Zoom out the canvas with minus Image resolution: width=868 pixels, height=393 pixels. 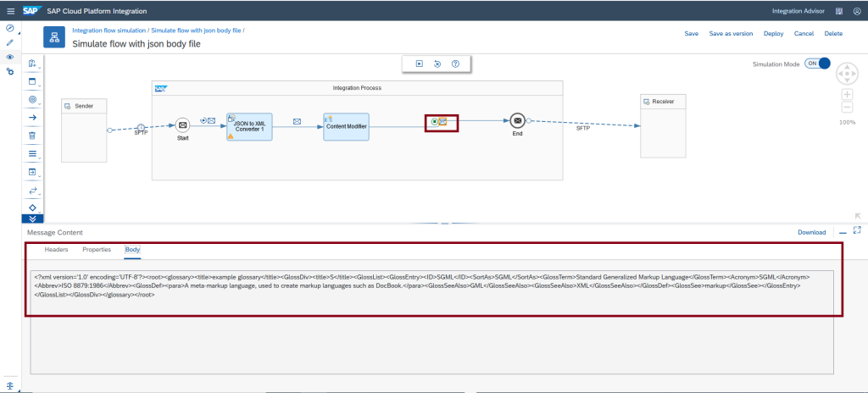847,108
